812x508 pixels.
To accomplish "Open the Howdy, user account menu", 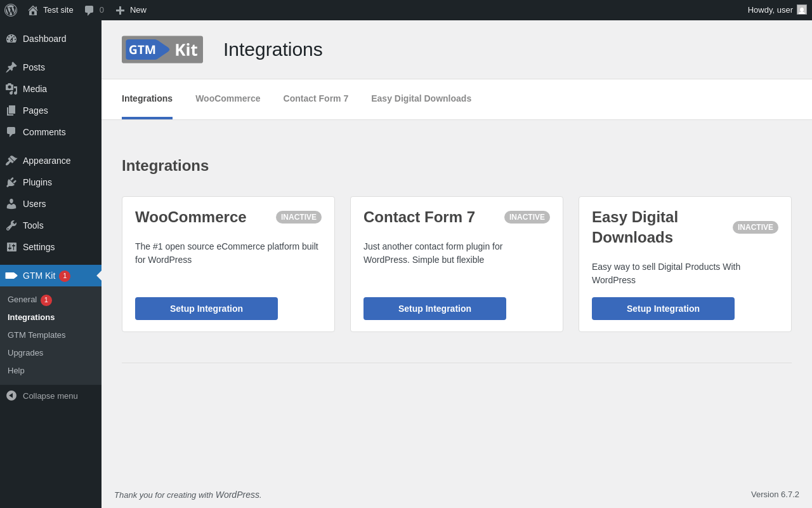I will click(x=777, y=10).
